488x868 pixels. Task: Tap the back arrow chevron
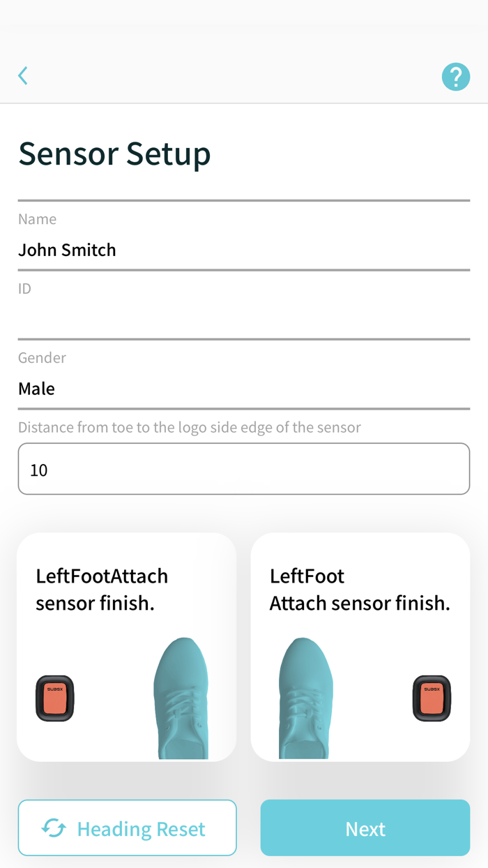[x=22, y=75]
